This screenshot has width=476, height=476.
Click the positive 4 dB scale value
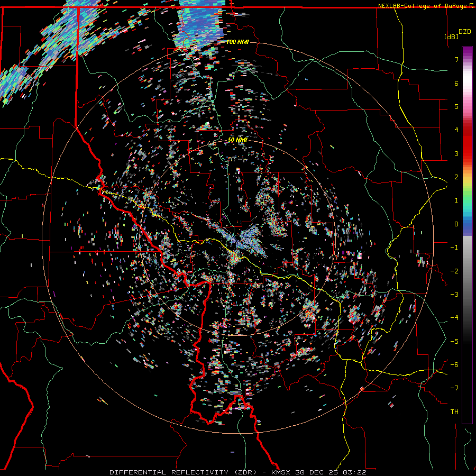pos(456,130)
